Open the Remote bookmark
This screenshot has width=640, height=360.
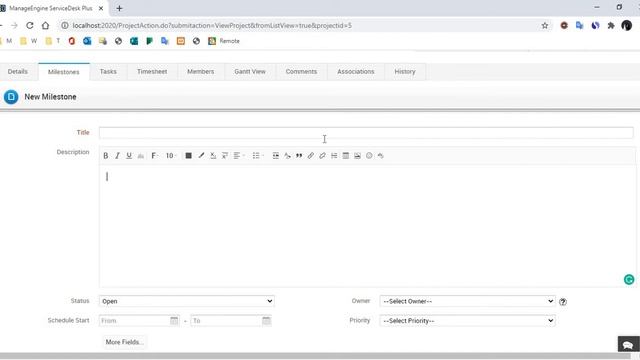coord(224,41)
